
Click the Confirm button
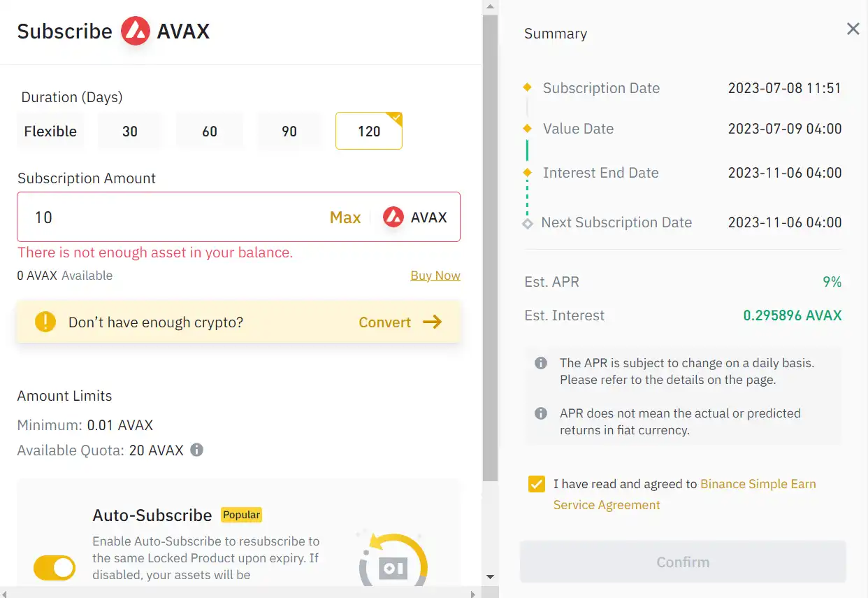click(683, 562)
